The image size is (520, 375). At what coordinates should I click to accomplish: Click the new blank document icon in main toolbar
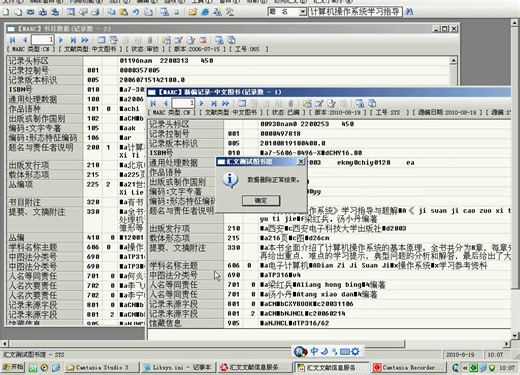(x=6, y=12)
